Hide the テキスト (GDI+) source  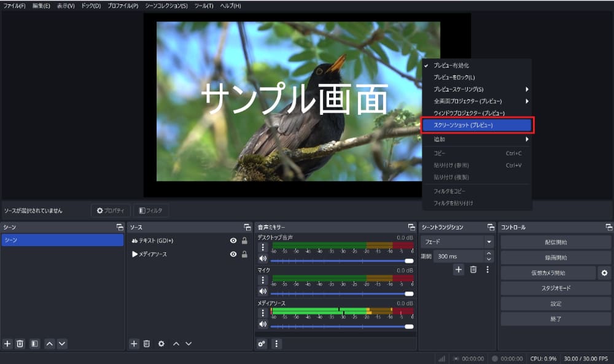233,241
